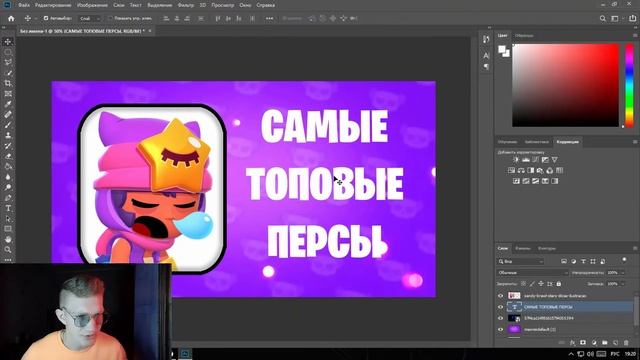Delete layer with the trash icon
The height and width of the screenshot is (360, 640).
pyautogui.click(x=626, y=343)
